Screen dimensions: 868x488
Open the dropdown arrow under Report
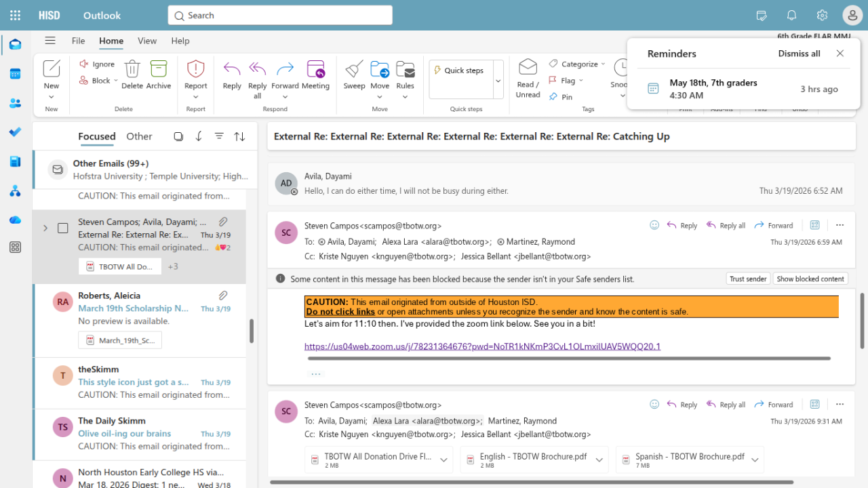[x=196, y=97]
